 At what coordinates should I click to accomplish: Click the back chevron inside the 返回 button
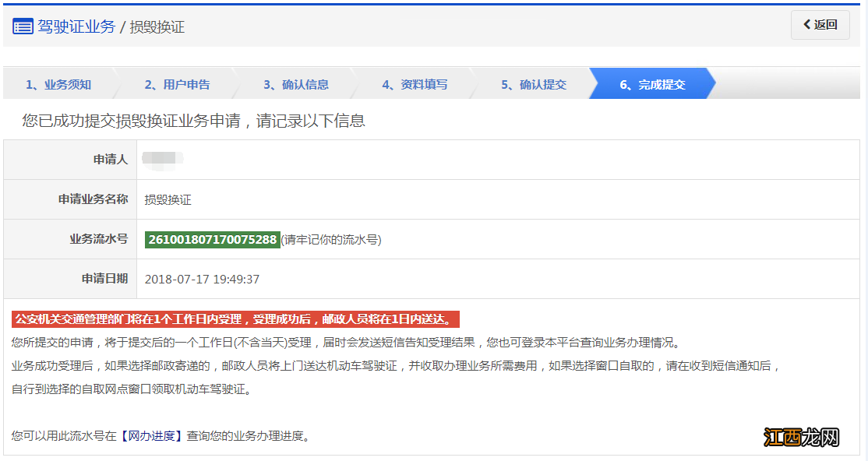pyautogui.click(x=807, y=24)
